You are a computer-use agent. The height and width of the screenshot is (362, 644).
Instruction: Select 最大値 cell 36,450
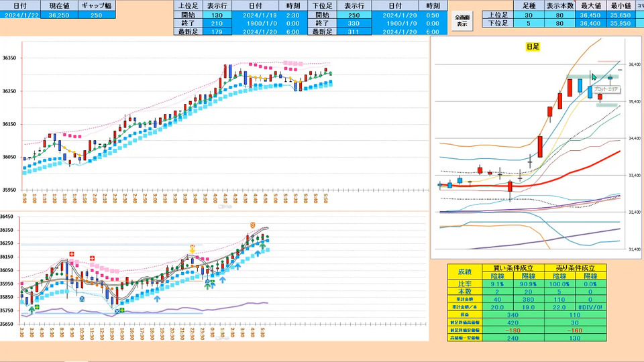point(590,15)
